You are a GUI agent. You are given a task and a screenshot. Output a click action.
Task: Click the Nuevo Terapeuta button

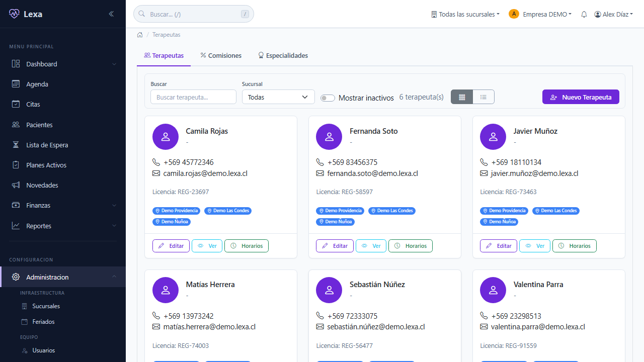coord(581,97)
